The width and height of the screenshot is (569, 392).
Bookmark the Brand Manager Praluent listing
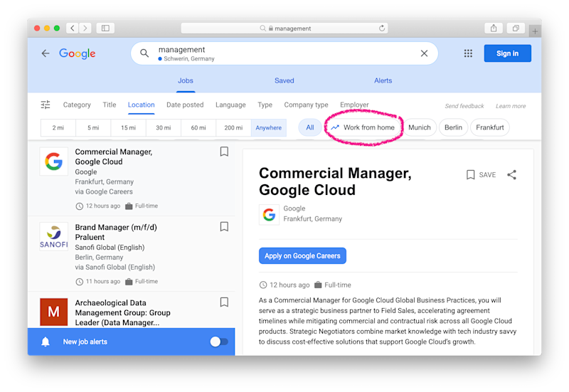pyautogui.click(x=224, y=226)
